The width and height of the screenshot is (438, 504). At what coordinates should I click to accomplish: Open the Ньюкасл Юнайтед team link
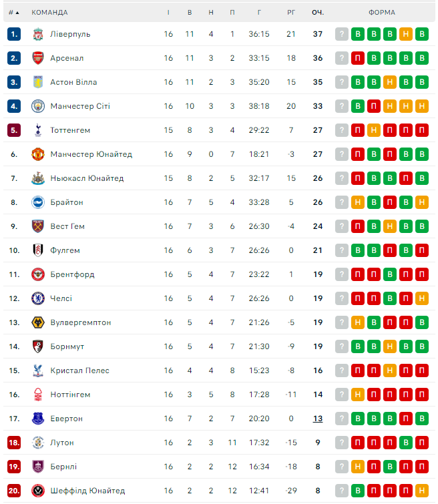[87, 178]
